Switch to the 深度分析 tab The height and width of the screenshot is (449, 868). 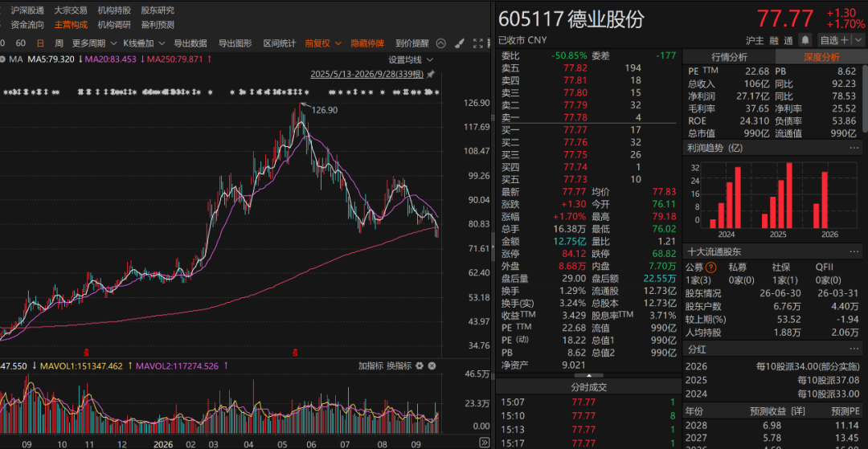coord(821,57)
